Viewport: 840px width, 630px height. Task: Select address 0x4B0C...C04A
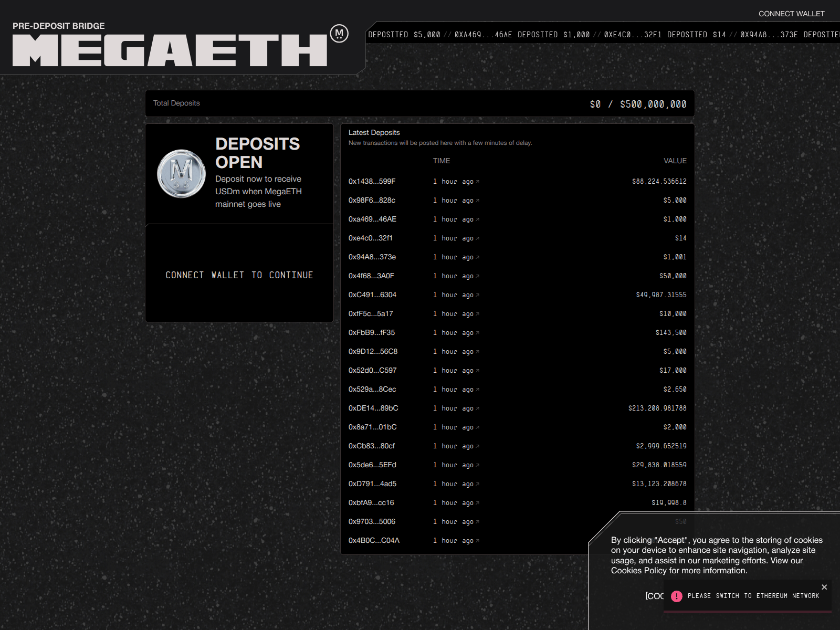click(x=374, y=540)
